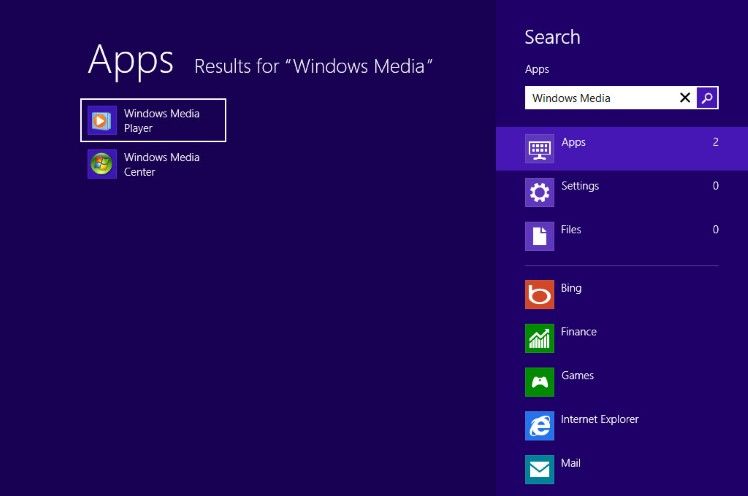Search within Games label

tap(578, 375)
